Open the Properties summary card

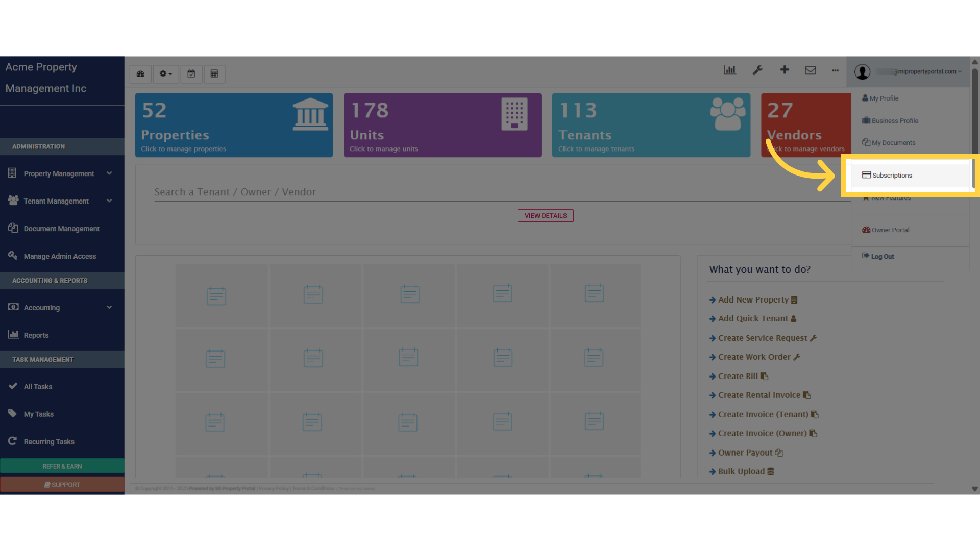(234, 125)
